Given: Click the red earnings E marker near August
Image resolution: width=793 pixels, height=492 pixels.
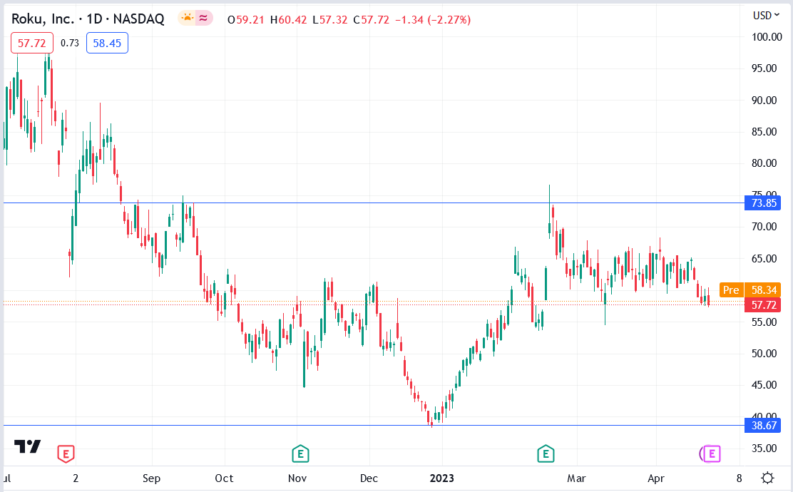Looking at the screenshot, I should (x=66, y=454).
